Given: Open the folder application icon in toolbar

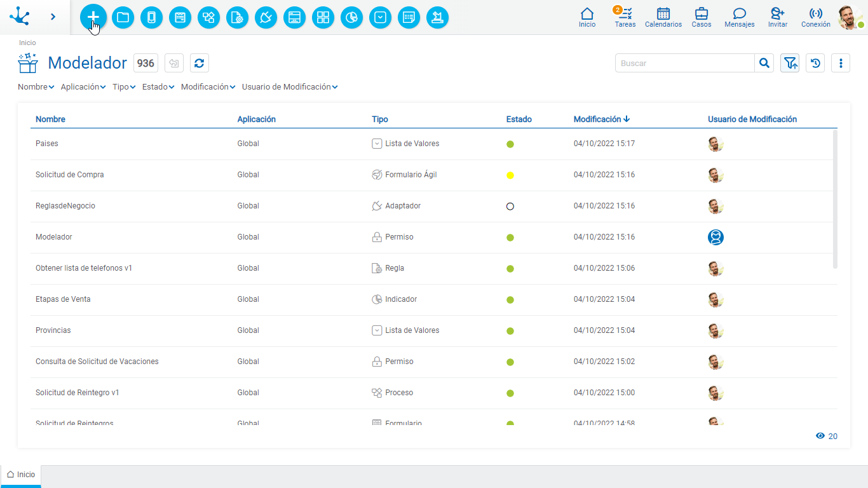Looking at the screenshot, I should click(x=123, y=17).
